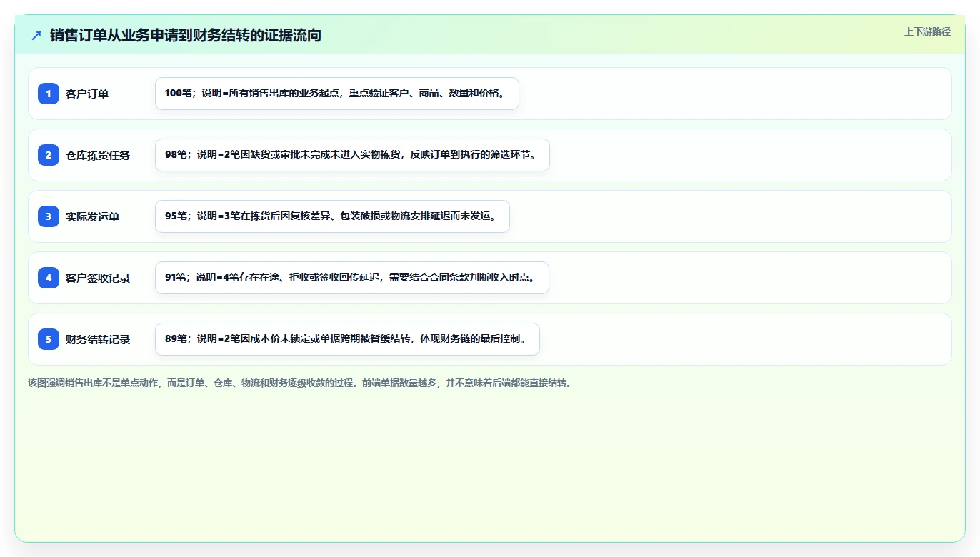Select the 仓库拣货任务 step label

98,155
